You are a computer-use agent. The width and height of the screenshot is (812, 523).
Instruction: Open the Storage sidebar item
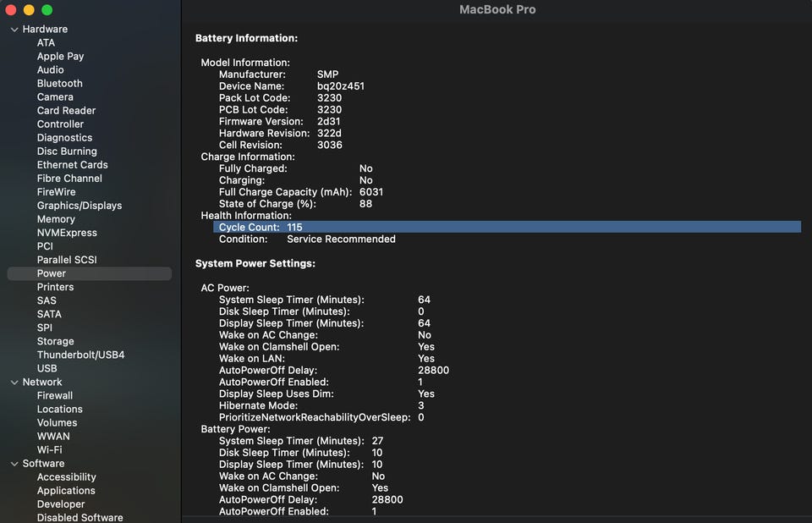(55, 341)
